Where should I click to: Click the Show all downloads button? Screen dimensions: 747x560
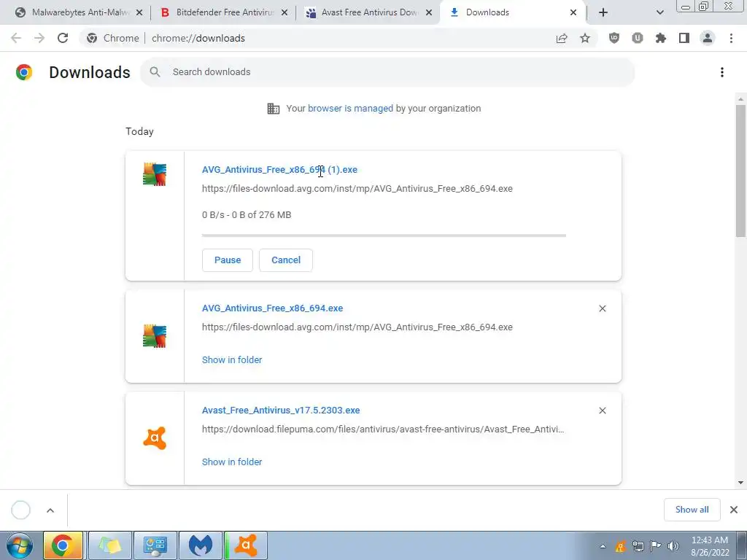(x=692, y=510)
